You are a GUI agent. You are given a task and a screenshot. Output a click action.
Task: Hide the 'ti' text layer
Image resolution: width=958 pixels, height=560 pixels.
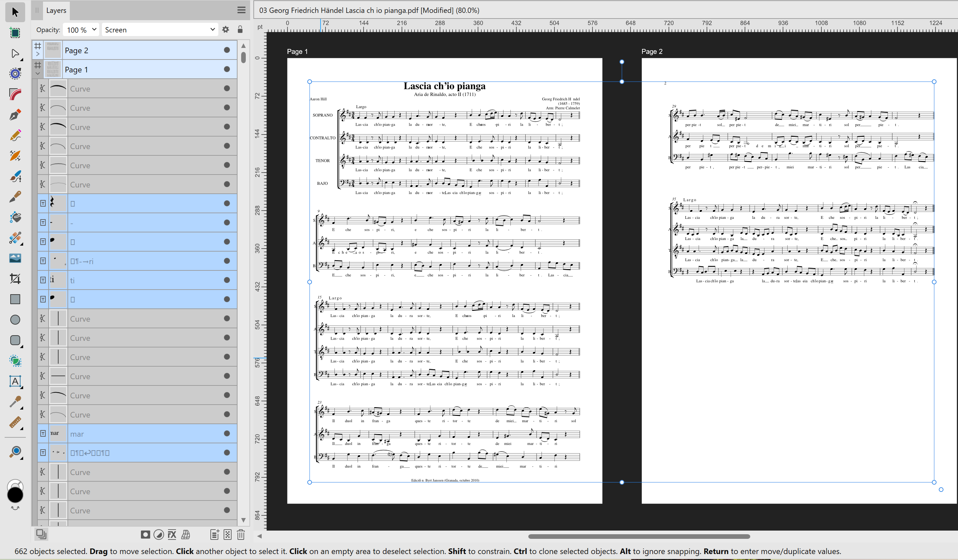pos(227,280)
